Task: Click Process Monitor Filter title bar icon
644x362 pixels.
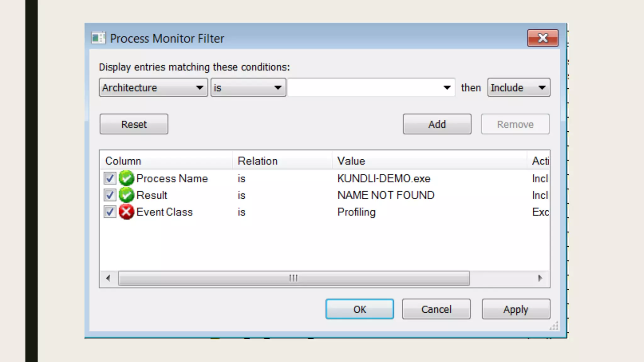Action: (x=98, y=38)
